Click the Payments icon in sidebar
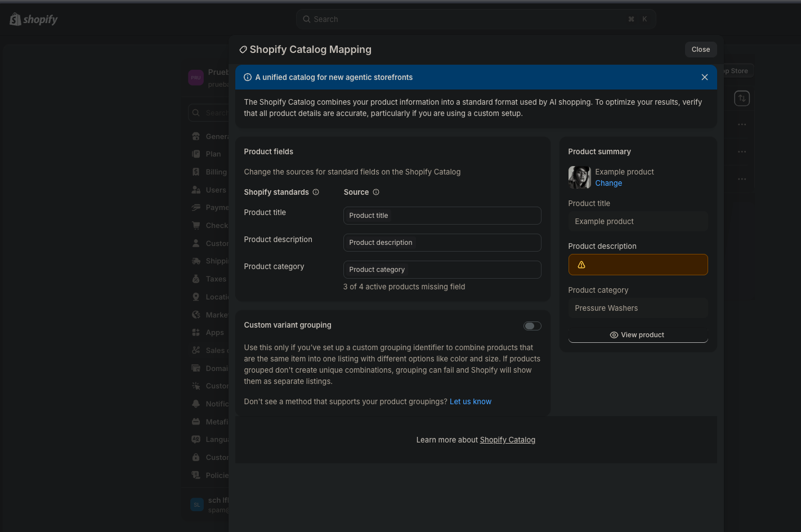The width and height of the screenshot is (801, 532). 196,207
